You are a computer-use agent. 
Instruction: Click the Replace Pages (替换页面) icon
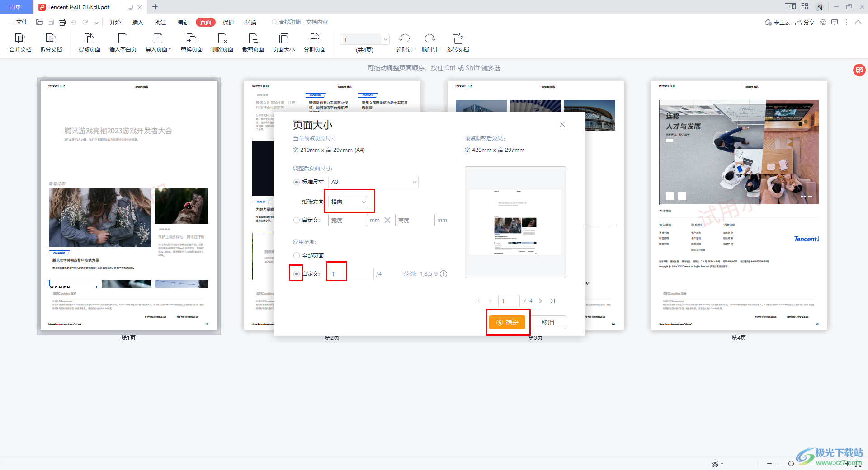[x=191, y=43]
